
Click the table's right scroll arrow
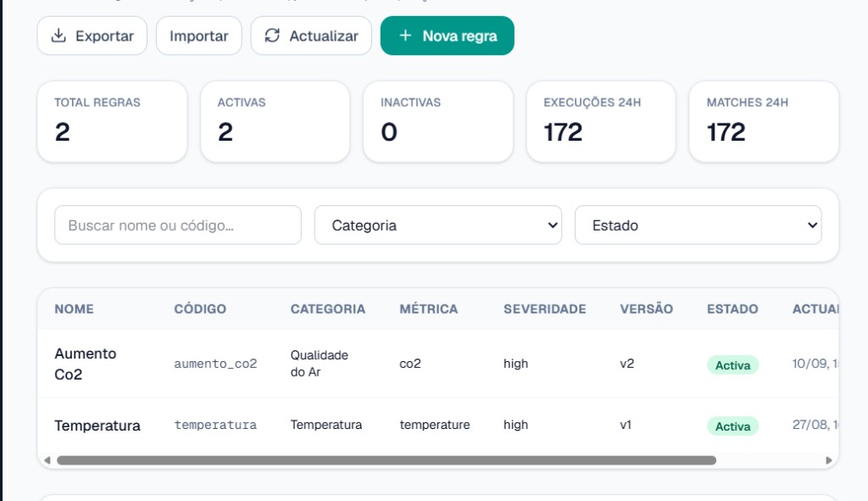829,460
